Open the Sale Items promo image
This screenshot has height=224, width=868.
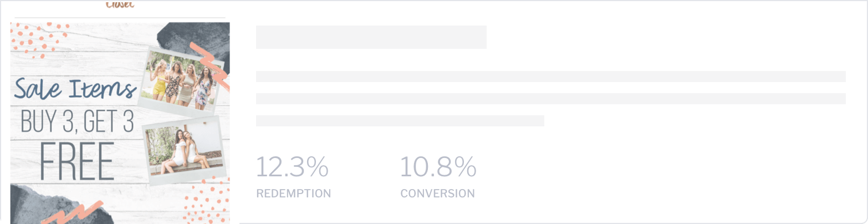pyautogui.click(x=120, y=123)
